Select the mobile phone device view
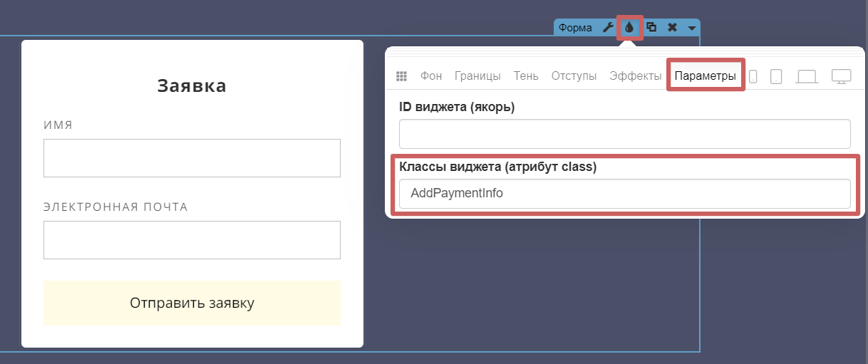The width and height of the screenshot is (868, 364). tap(753, 76)
